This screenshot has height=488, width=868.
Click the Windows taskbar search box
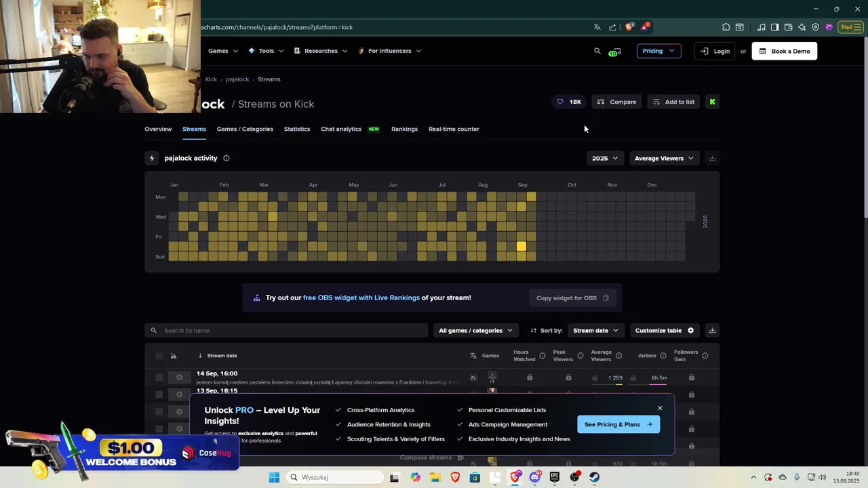coord(335,477)
